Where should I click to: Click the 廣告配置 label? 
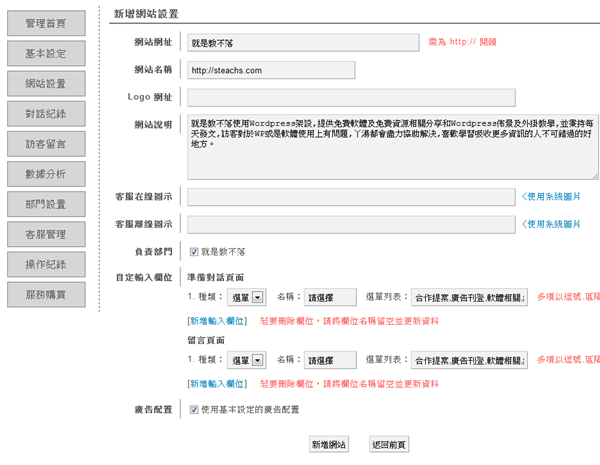153,410
